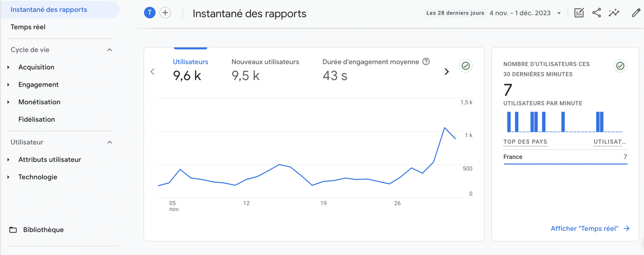Expand the Technologie tree arrow
The height and width of the screenshot is (255, 644).
(x=8, y=177)
